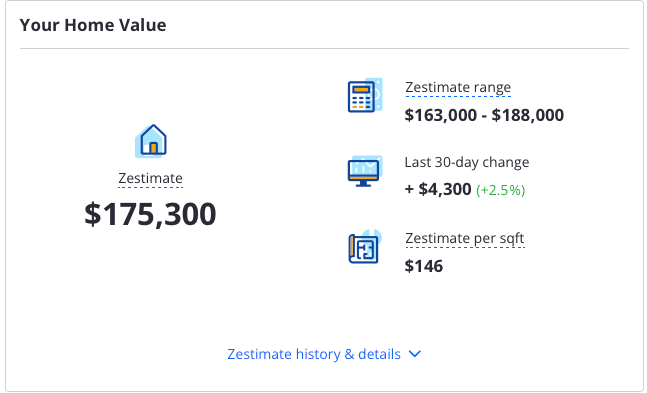
Task: Click the Last 30-day change label
Action: pyautogui.click(x=467, y=162)
